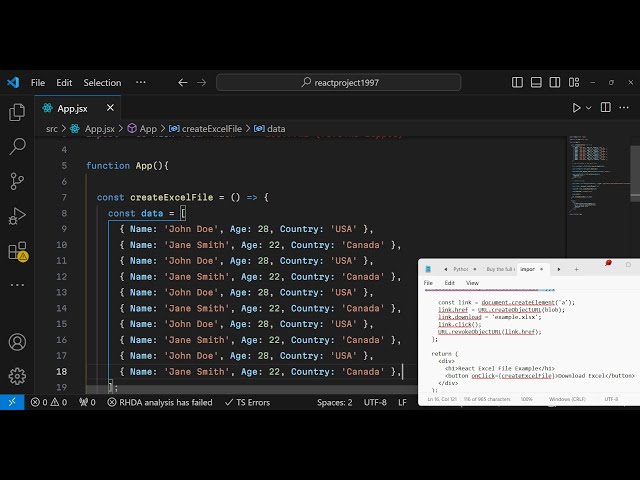This screenshot has height=480, width=640.
Task: Toggle the bottom panel layout
Action: pyautogui.click(x=538, y=83)
